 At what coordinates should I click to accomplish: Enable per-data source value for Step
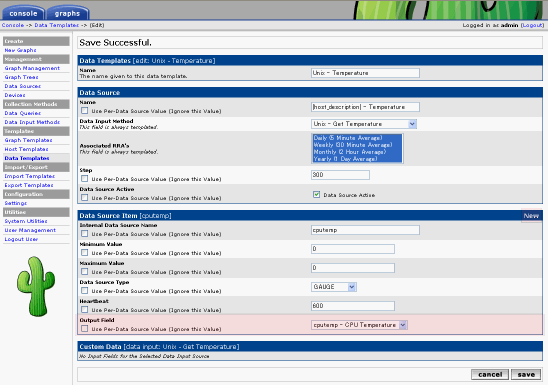pos(84,179)
